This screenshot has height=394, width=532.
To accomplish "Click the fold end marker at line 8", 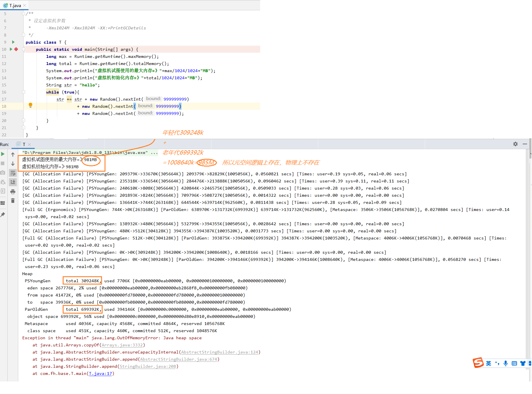I will [x=24, y=35].
